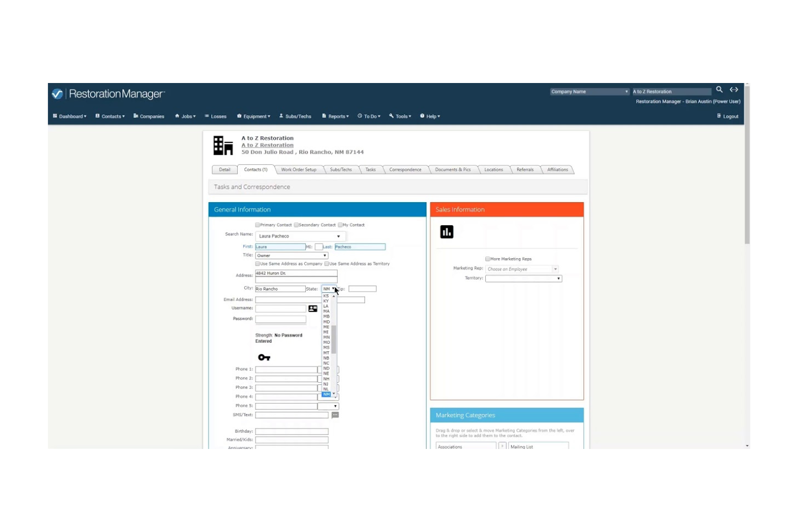Image resolution: width=798 pixels, height=532 pixels.
Task: Open the Title dropdown showing Owner
Action: tap(292, 255)
